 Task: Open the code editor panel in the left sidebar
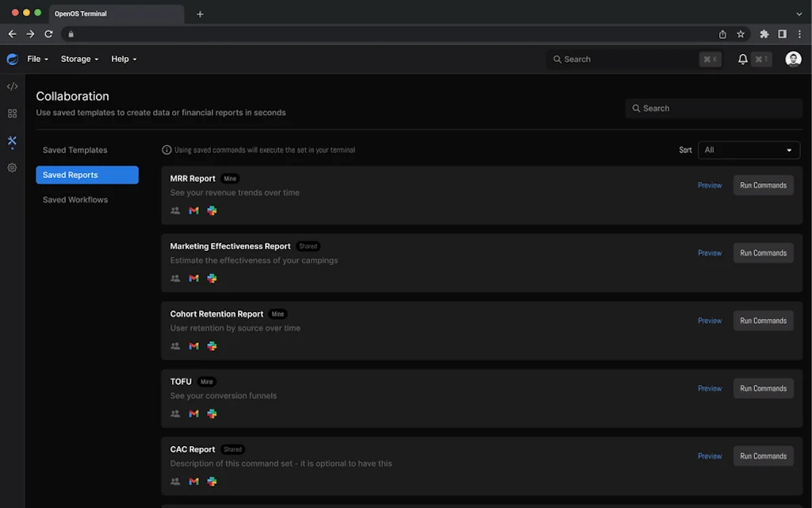coord(11,86)
